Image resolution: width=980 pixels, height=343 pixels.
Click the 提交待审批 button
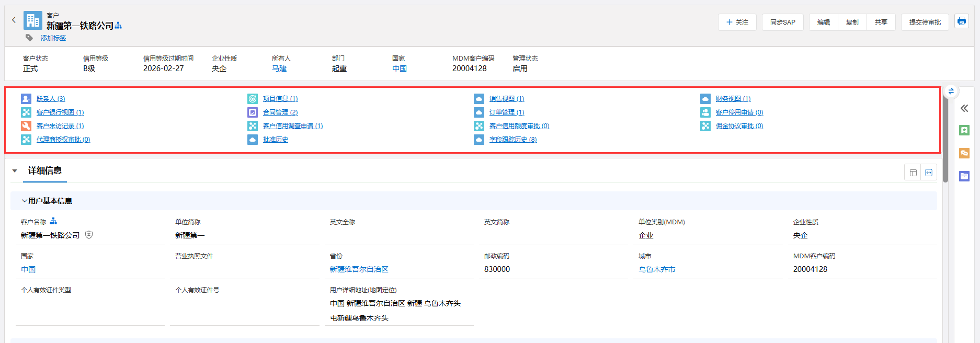(x=925, y=22)
